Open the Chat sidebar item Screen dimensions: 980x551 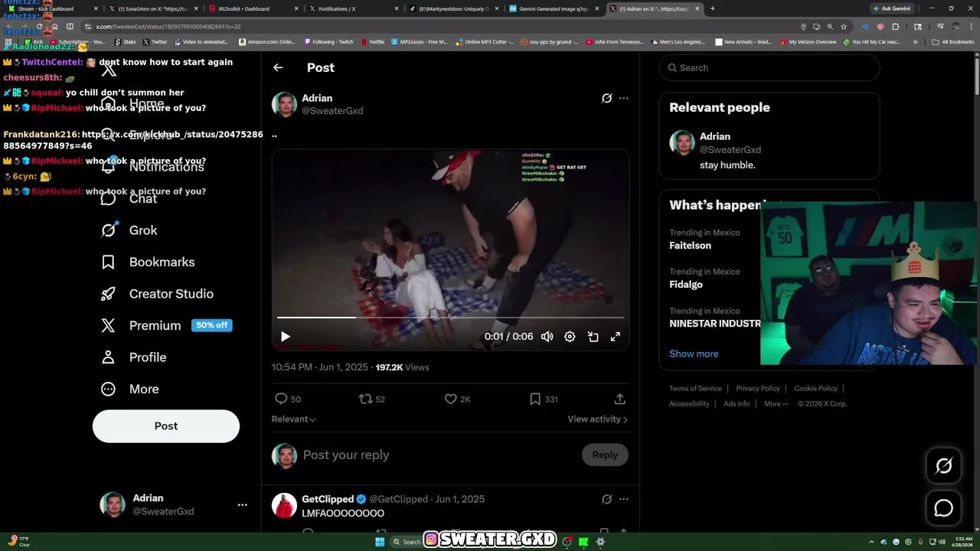[x=129, y=199]
